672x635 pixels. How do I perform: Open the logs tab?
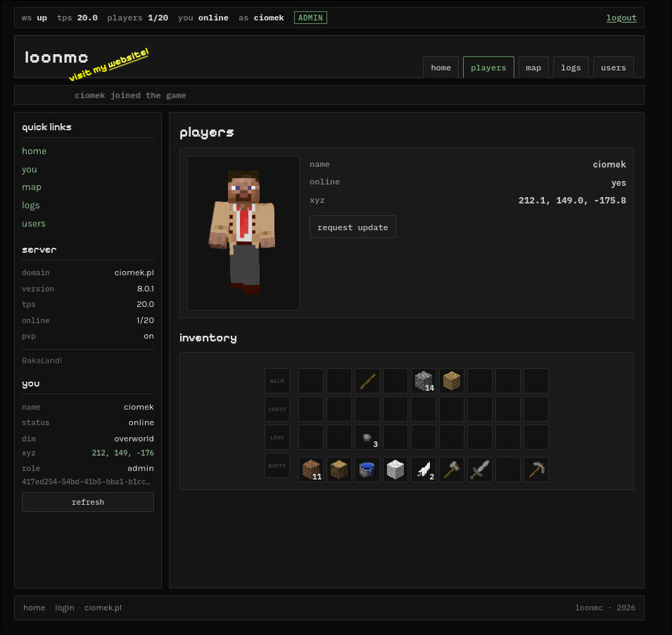pos(571,68)
